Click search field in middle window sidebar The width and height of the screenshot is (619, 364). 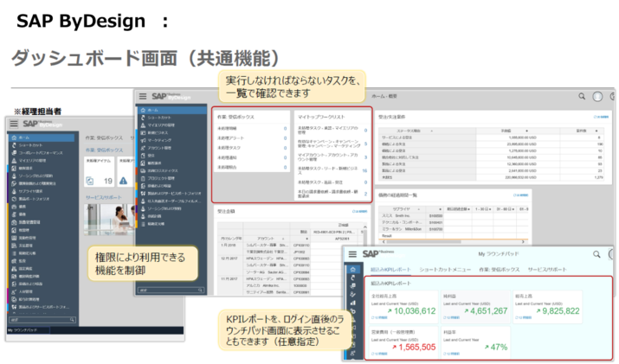(x=171, y=291)
